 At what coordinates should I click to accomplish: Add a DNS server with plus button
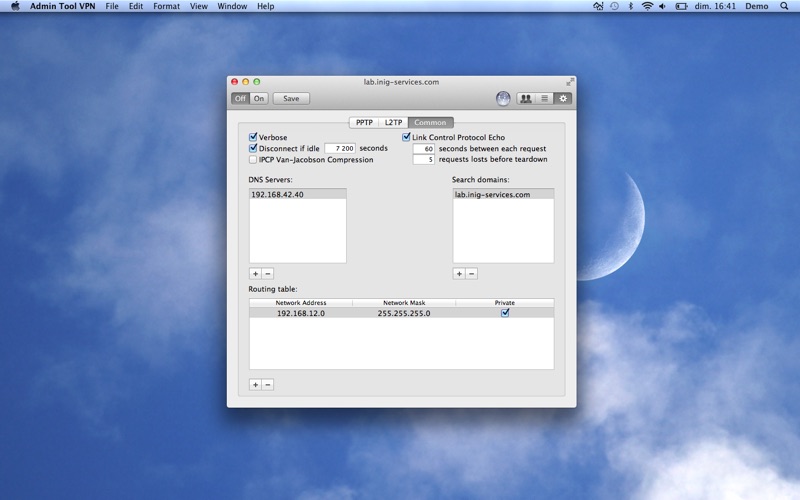pos(255,274)
